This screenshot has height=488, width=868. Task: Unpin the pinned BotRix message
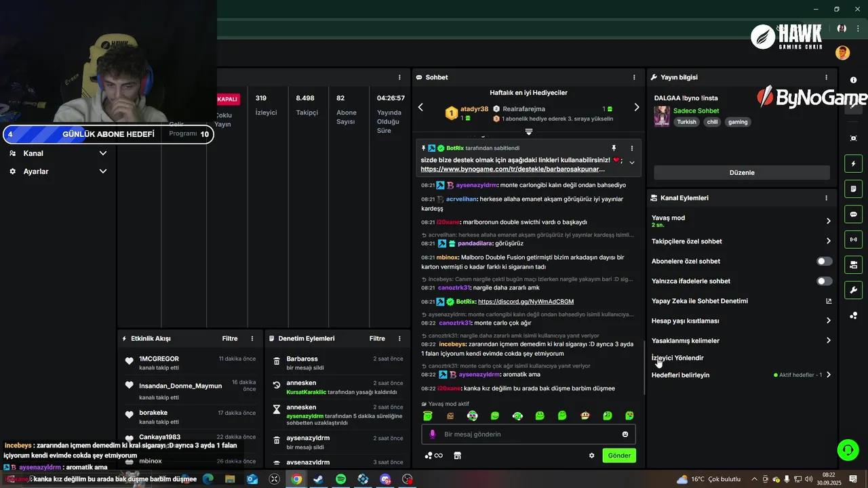pyautogui.click(x=614, y=148)
